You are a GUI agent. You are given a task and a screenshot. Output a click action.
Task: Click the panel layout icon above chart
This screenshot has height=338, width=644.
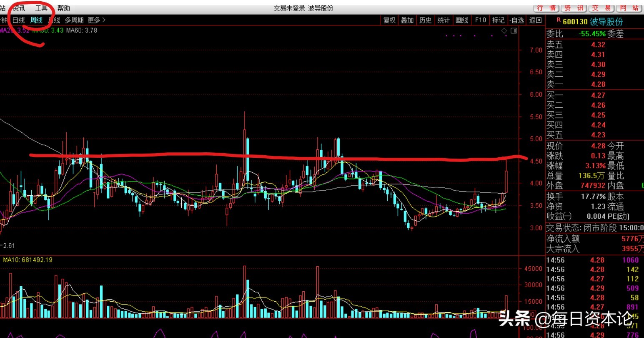(514, 31)
